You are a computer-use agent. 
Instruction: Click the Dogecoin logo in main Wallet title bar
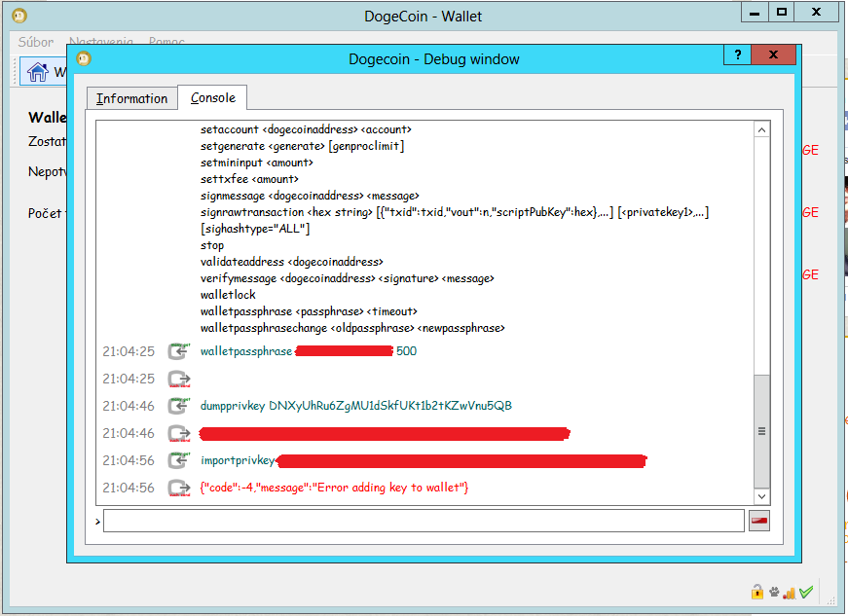tap(18, 16)
